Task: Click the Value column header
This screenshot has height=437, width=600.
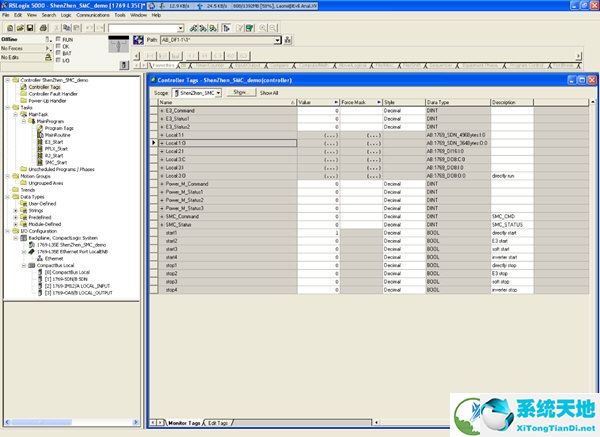Action: click(318, 102)
